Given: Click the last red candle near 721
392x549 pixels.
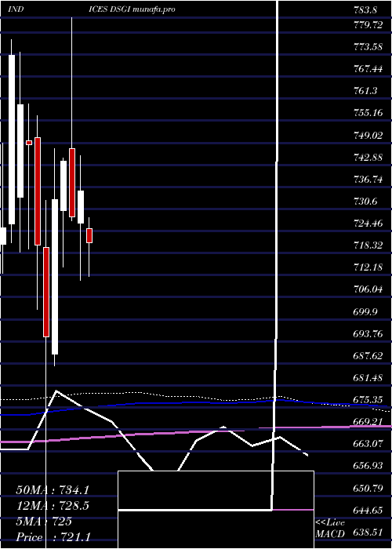Looking at the screenshot, I should (x=89, y=235).
